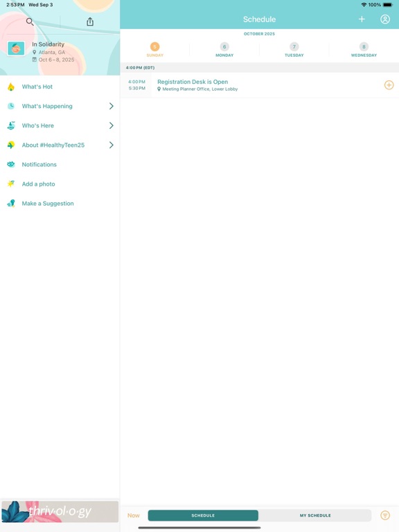Tap the What's Happening clock icon
This screenshot has height=532, width=399.
pos(11,106)
